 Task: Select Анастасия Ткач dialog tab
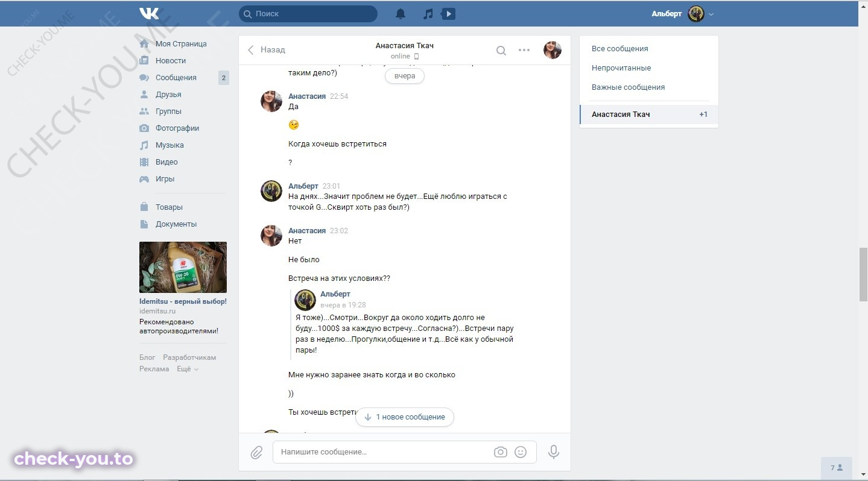click(649, 115)
